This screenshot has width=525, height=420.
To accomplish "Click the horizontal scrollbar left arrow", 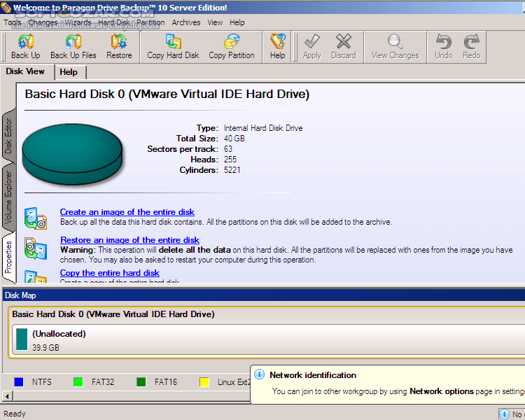I will (x=8, y=397).
